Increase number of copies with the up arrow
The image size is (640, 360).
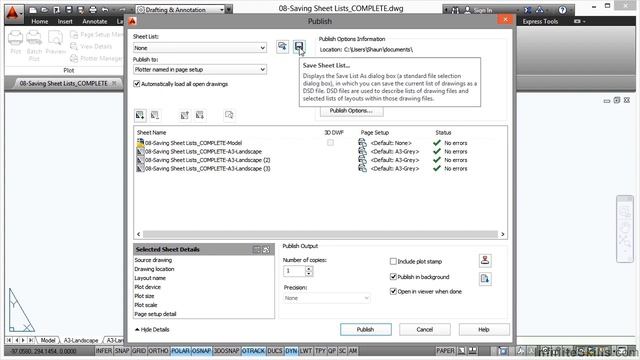pyautogui.click(x=309, y=269)
